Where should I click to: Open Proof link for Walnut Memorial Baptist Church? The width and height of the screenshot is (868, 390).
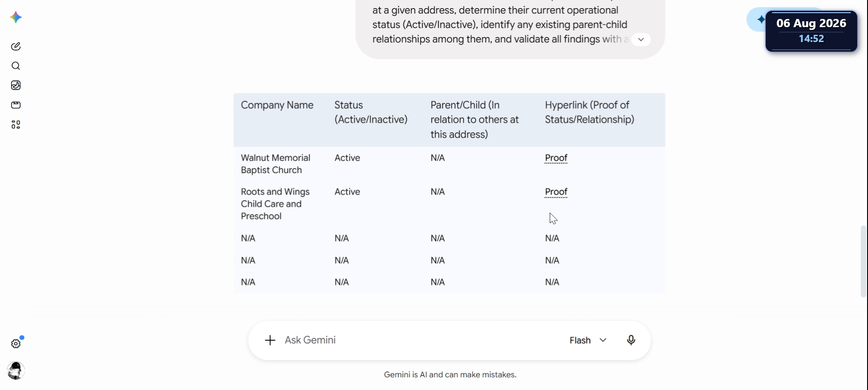tap(556, 158)
